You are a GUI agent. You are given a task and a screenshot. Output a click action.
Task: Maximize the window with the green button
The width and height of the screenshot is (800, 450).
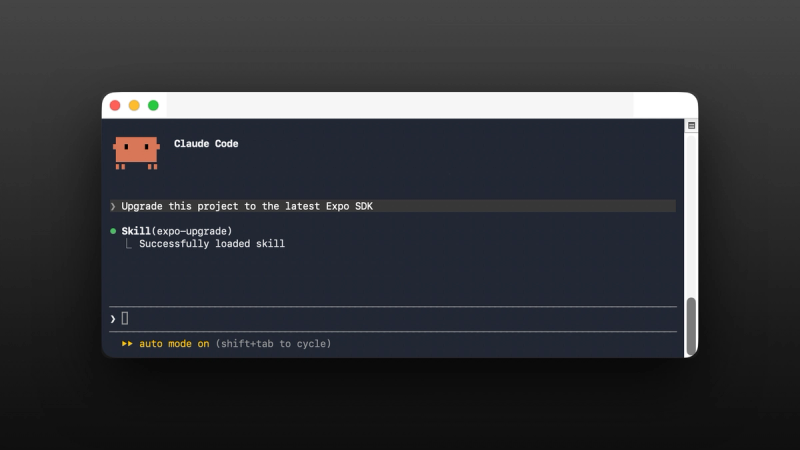(153, 106)
